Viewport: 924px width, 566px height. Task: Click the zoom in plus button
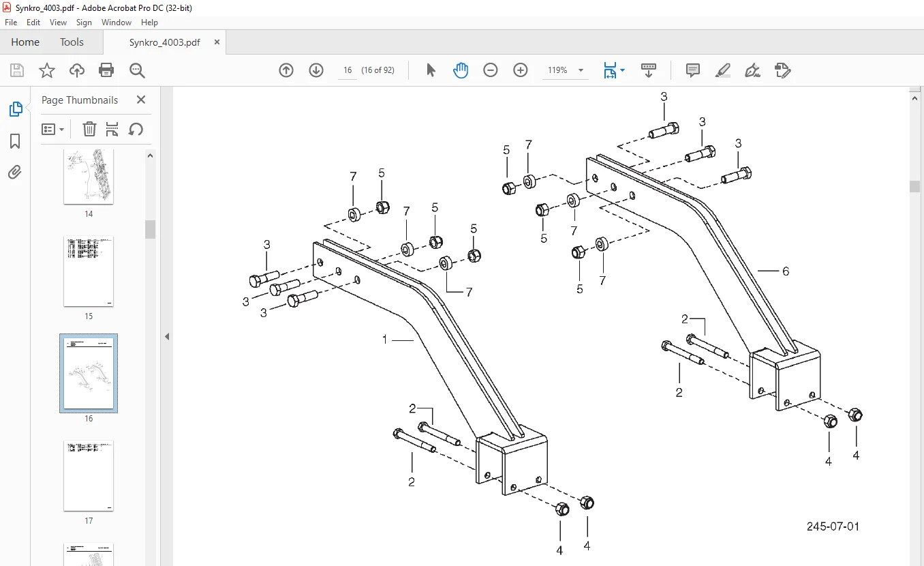pos(521,70)
